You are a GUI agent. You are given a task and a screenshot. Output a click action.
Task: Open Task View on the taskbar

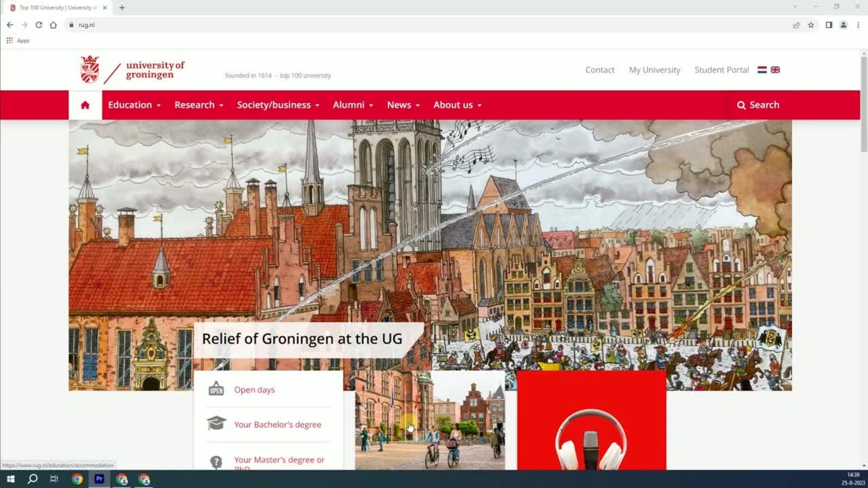54,479
